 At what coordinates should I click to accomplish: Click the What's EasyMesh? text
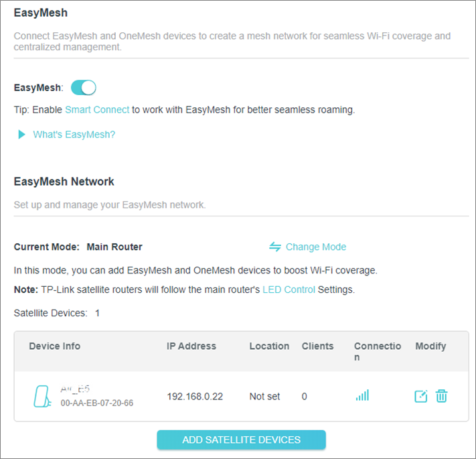point(74,134)
